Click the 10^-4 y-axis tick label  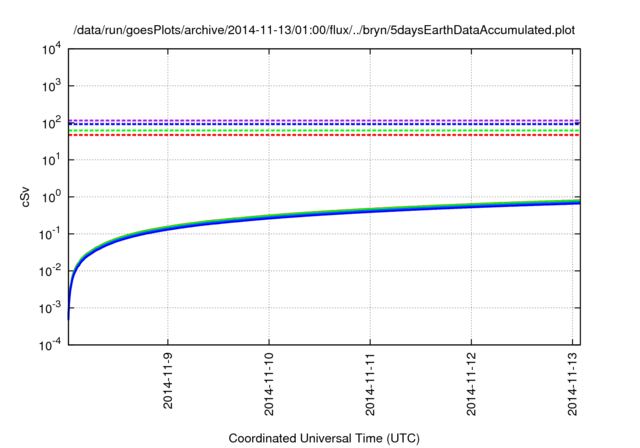click(x=51, y=346)
